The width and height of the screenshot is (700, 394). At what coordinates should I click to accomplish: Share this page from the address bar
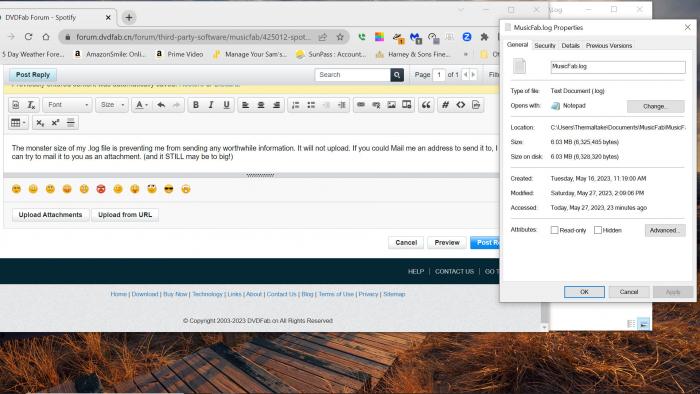pos(323,37)
